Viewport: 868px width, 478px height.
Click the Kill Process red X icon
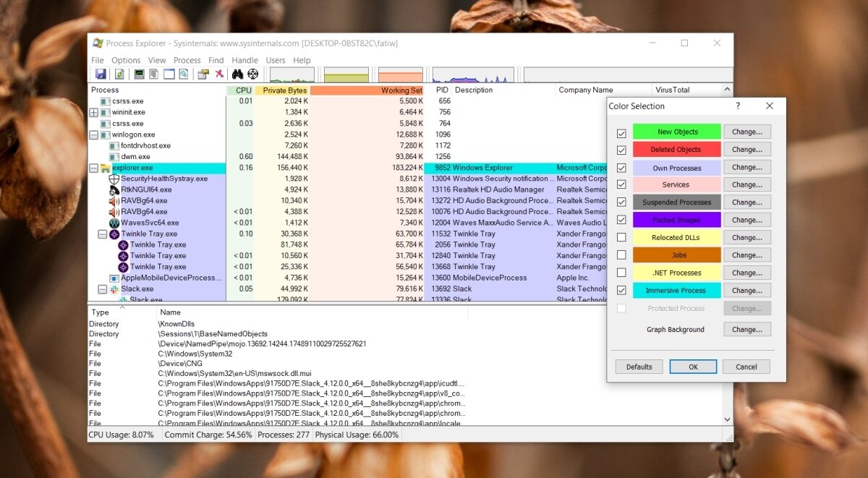[x=219, y=74]
